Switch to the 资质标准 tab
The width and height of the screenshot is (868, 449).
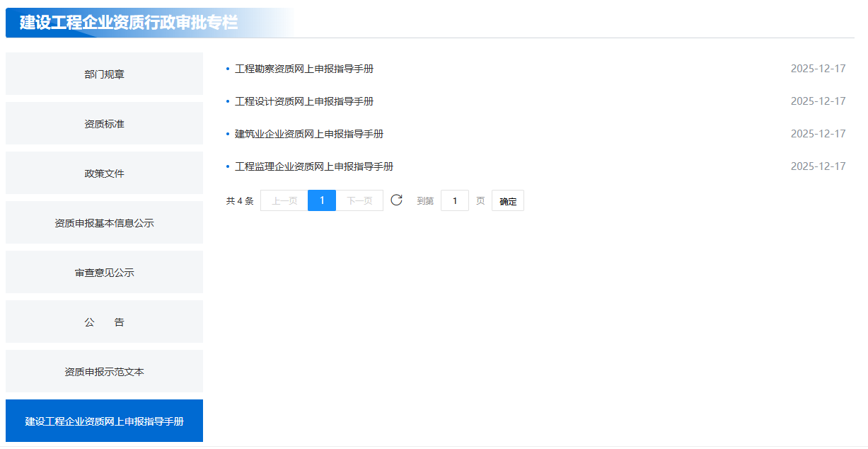tap(104, 123)
